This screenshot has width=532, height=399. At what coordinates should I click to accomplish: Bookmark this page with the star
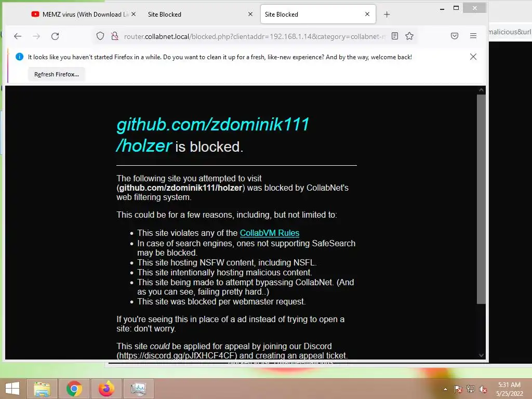pos(409,36)
